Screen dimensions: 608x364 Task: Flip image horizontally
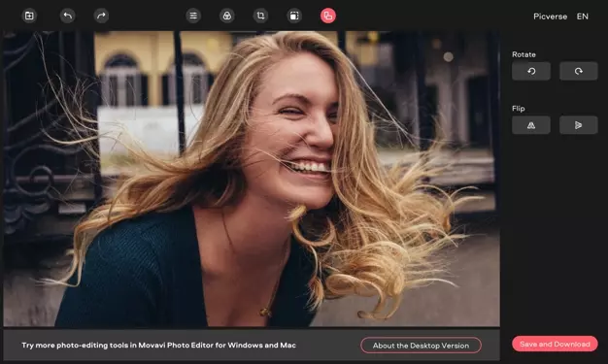pyautogui.click(x=531, y=125)
